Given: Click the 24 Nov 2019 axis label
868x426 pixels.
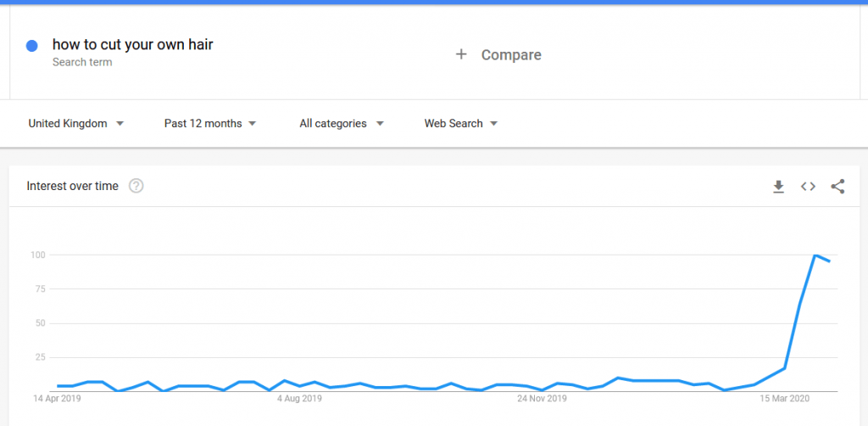Looking at the screenshot, I should tap(542, 398).
